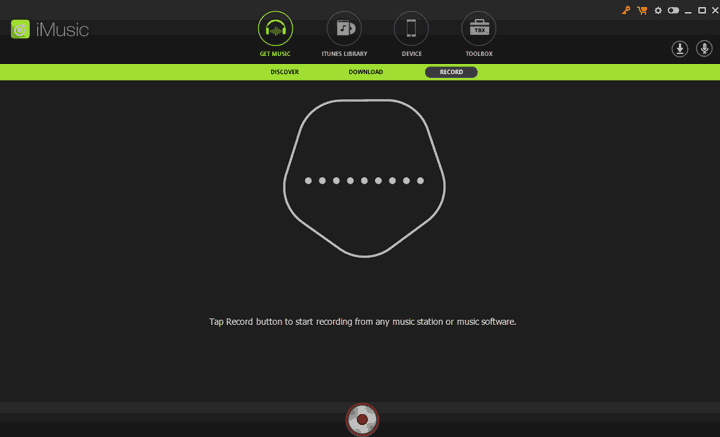The image size is (720, 437).
Task: Click the download icon at top right
Action: (680, 49)
